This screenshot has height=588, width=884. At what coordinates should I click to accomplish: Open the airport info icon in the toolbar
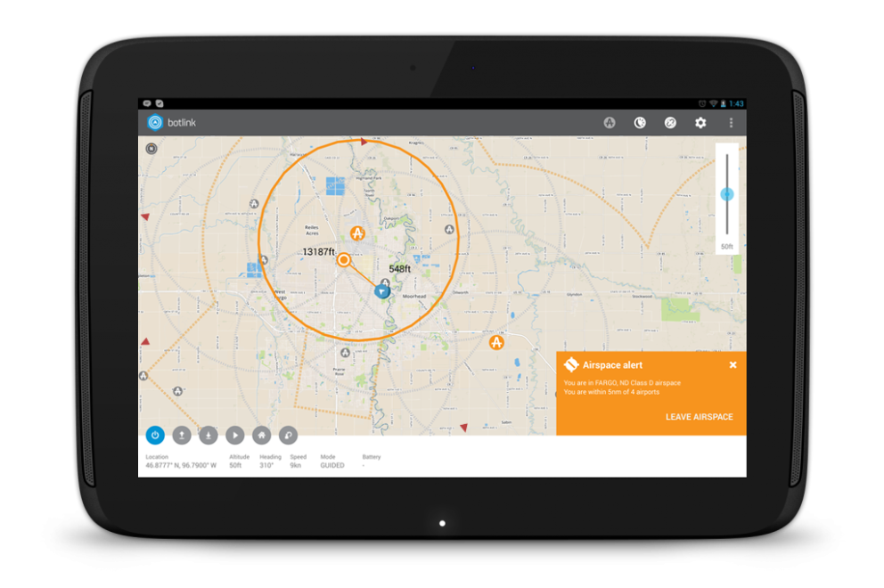coord(610,122)
